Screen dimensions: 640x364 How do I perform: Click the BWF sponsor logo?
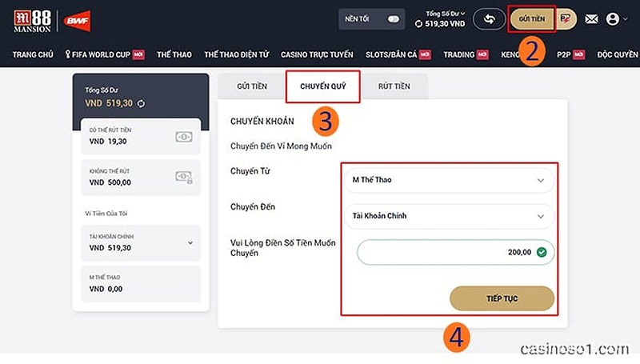pyautogui.click(x=77, y=19)
